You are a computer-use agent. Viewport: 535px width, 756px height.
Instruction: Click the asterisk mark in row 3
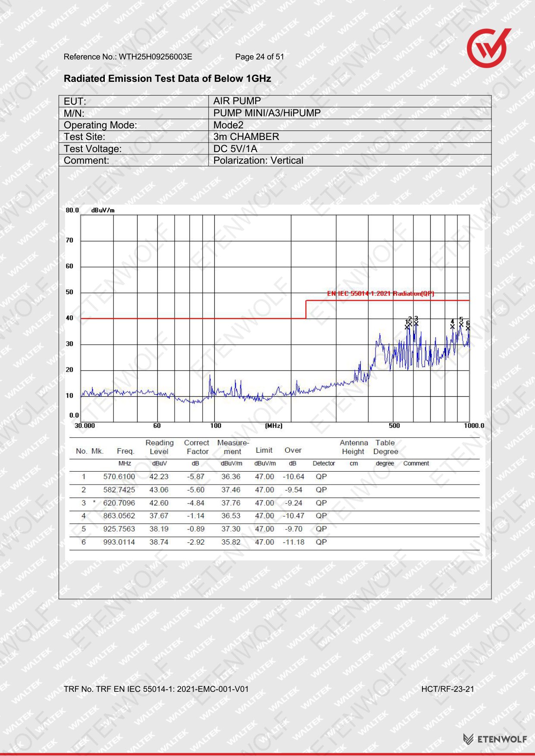point(94,502)
